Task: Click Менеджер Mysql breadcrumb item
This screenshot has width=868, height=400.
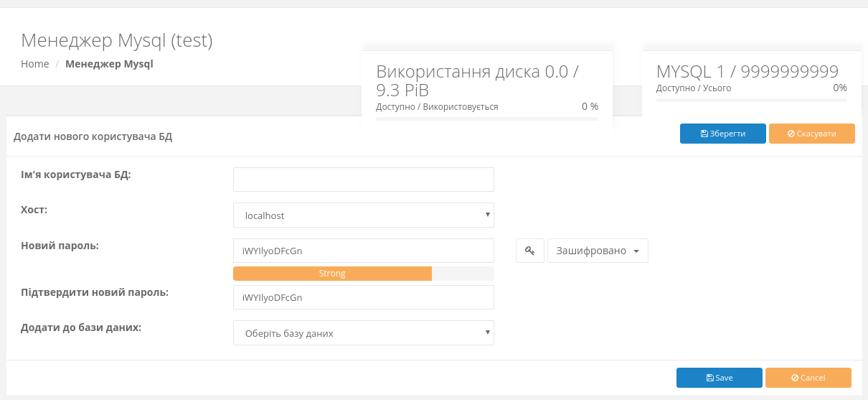Action: tap(109, 64)
